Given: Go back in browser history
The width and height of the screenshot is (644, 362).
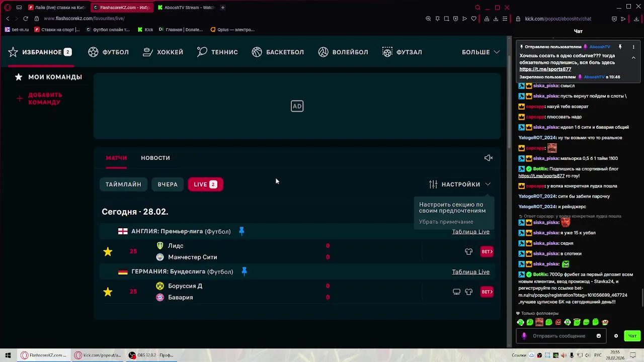Looking at the screenshot, I should point(8,19).
